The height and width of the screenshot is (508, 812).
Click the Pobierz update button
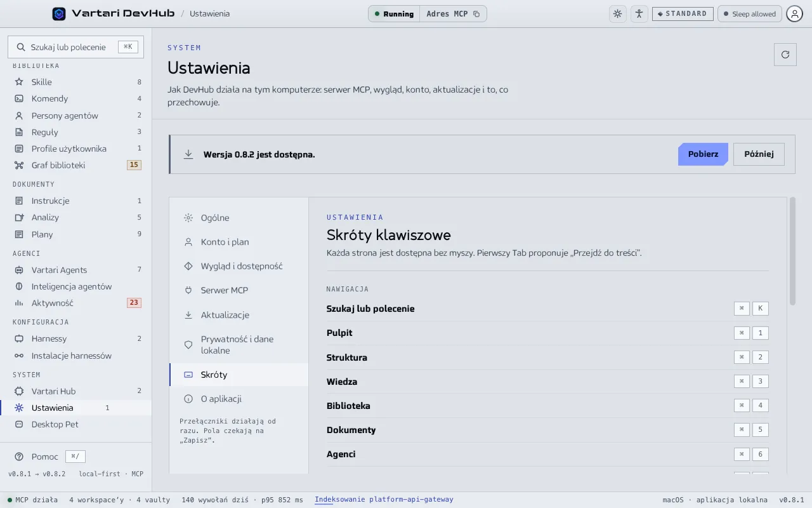click(x=703, y=154)
